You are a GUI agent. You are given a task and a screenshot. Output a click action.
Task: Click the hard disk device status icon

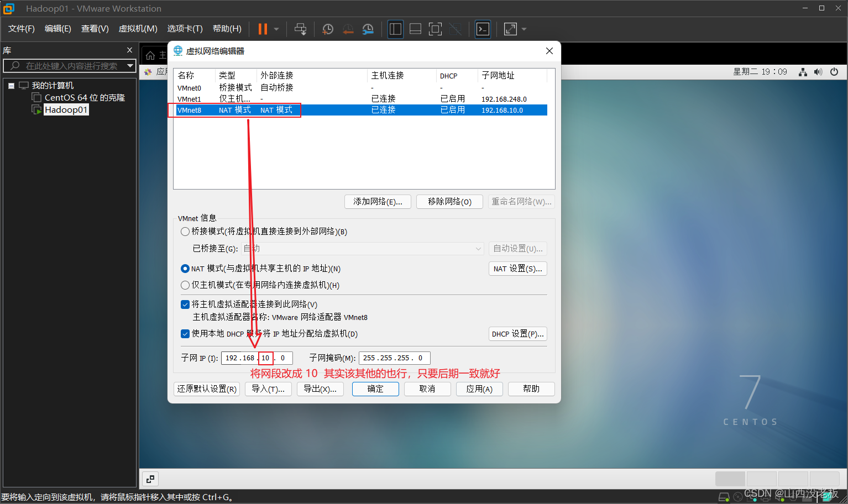coord(724,497)
